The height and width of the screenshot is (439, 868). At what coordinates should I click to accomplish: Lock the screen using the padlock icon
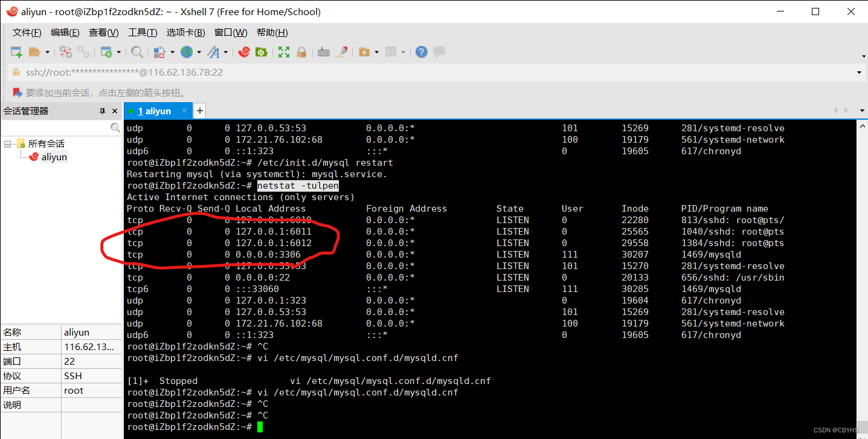301,52
